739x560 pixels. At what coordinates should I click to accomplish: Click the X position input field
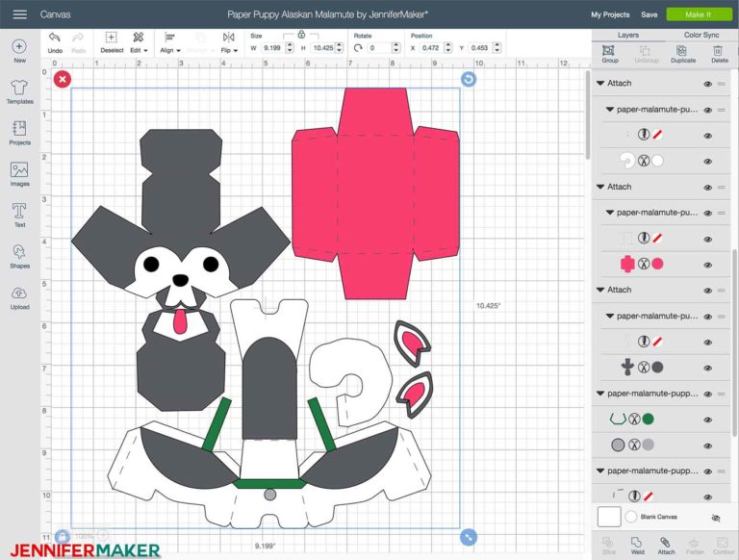(431, 47)
